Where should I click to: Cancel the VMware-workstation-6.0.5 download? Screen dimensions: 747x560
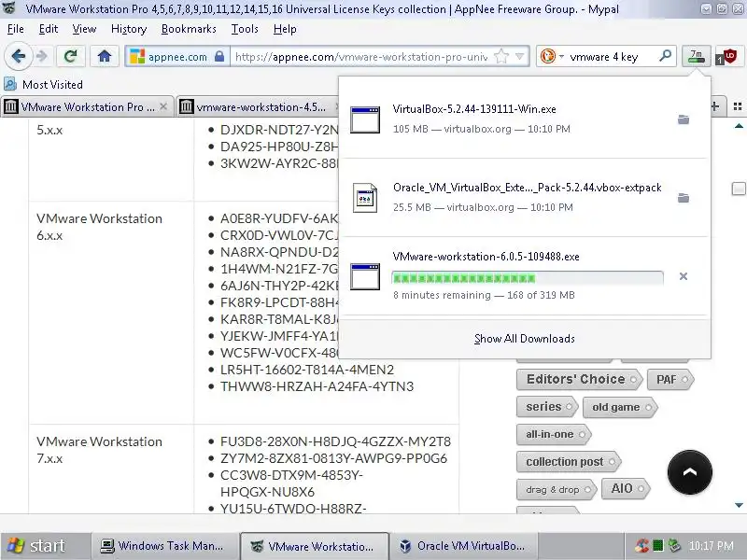point(684,276)
